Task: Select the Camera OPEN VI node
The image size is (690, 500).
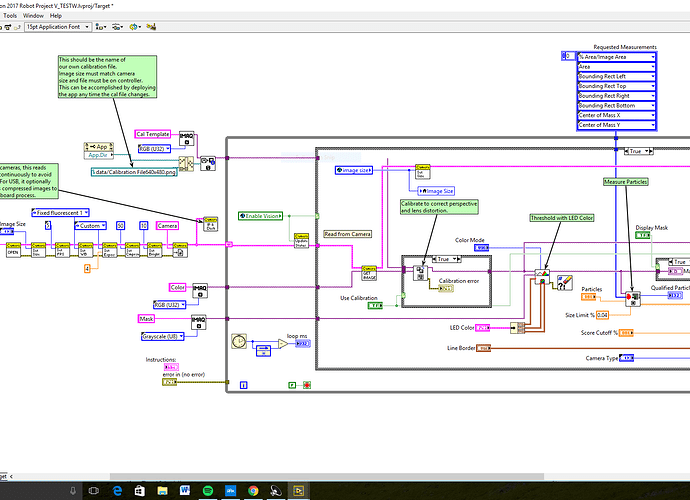Action: (13, 250)
